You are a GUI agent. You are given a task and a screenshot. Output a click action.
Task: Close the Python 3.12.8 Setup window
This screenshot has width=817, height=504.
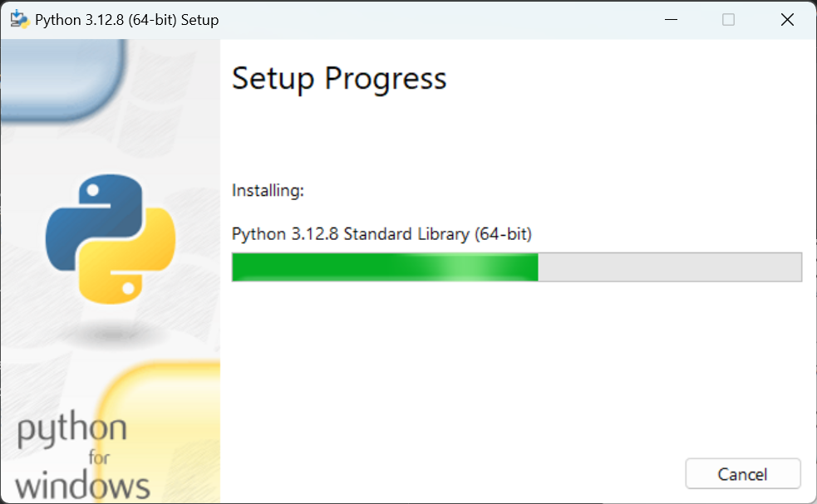[787, 20]
